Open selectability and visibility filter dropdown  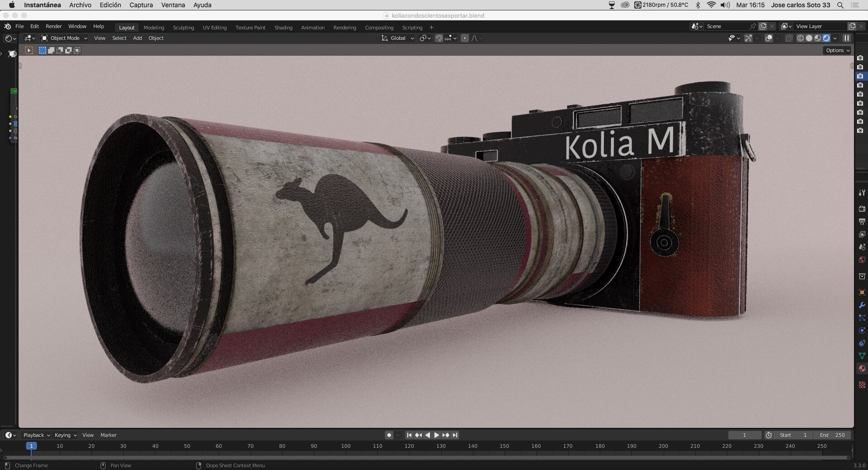734,38
